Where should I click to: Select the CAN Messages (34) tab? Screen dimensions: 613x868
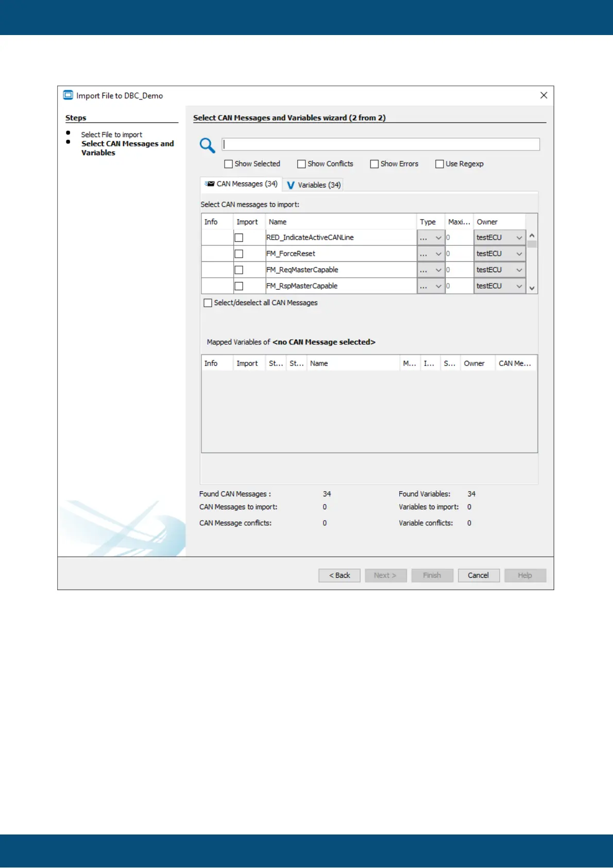pos(241,184)
